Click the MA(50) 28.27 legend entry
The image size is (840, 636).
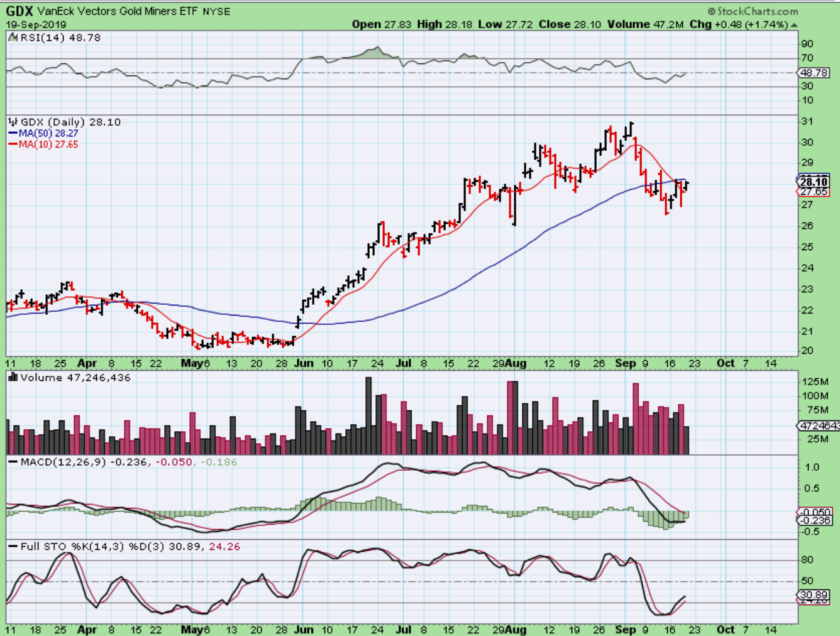click(x=48, y=133)
